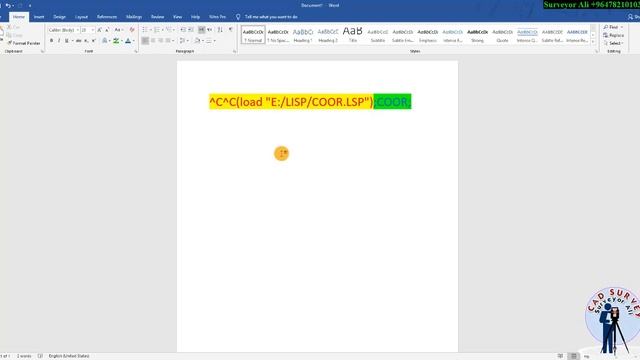Toggle Subscript formatting
This screenshot has width=640, height=360.
[x=86, y=41]
